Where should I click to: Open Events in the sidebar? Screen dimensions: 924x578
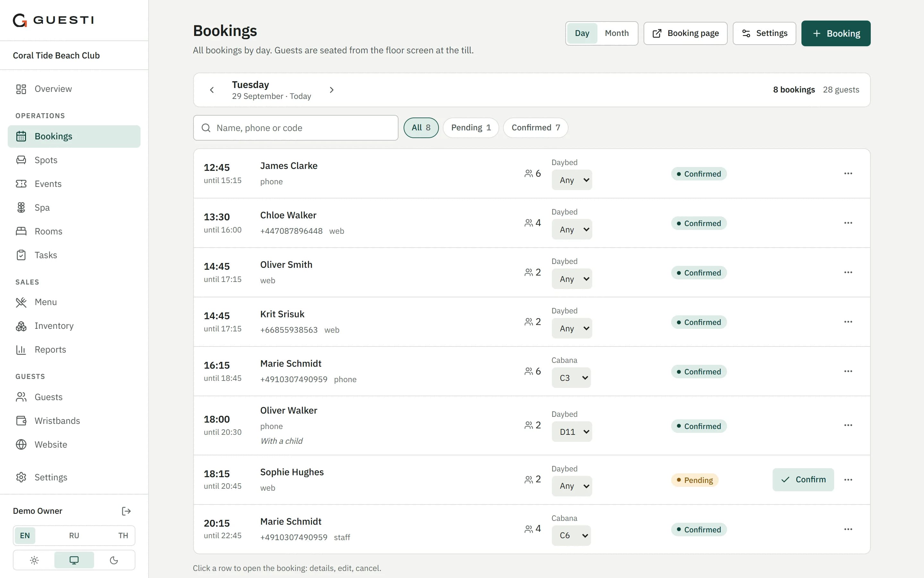click(74, 184)
